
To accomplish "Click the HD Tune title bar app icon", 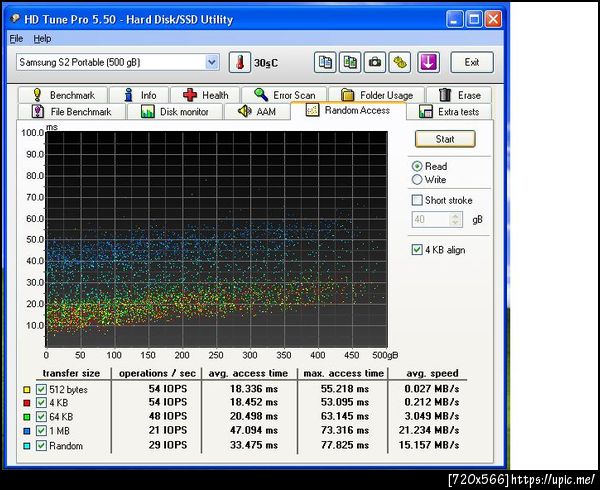I will click(x=15, y=19).
